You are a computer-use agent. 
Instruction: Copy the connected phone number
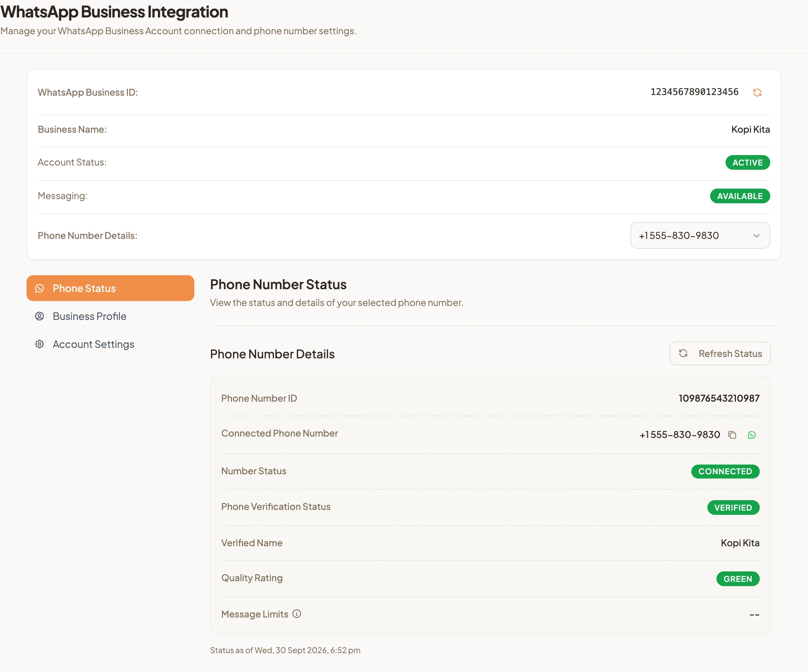(x=732, y=435)
